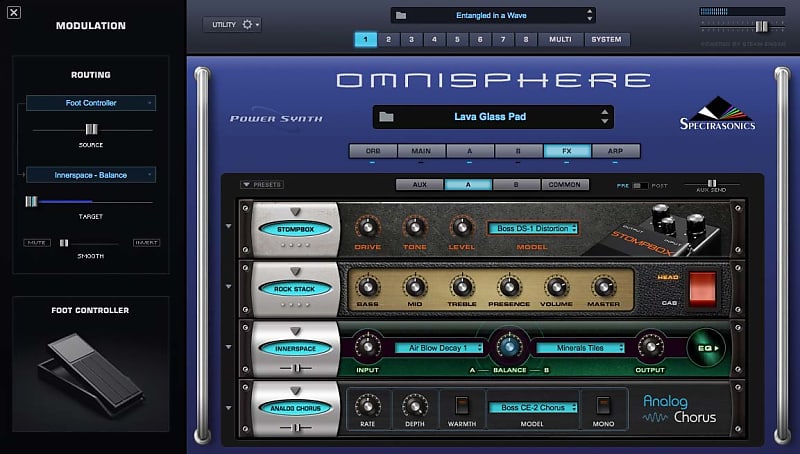The height and width of the screenshot is (454, 800).
Task: Step patch with Lava Glass Pad arrows
Action: [x=605, y=117]
